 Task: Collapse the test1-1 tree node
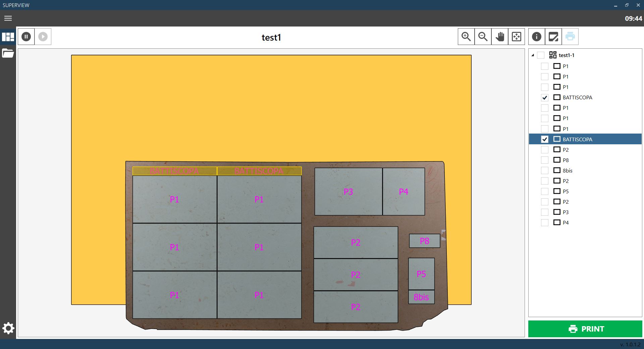[x=533, y=55]
